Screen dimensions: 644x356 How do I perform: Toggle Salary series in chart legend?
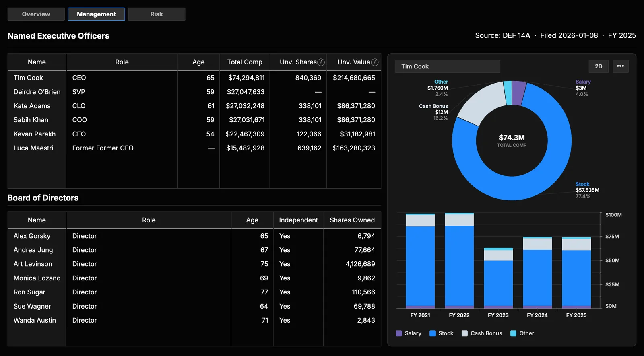[409, 333]
